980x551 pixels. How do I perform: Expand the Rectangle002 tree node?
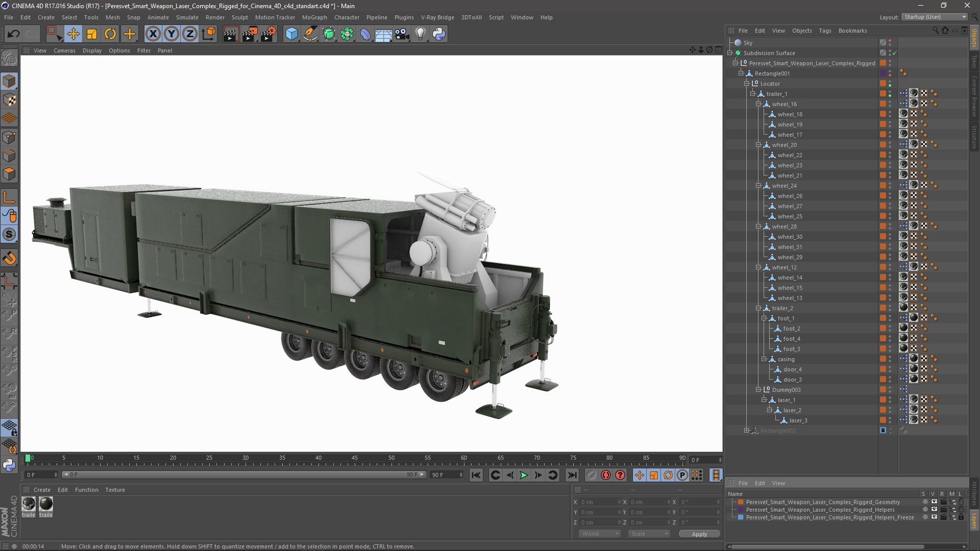[746, 431]
